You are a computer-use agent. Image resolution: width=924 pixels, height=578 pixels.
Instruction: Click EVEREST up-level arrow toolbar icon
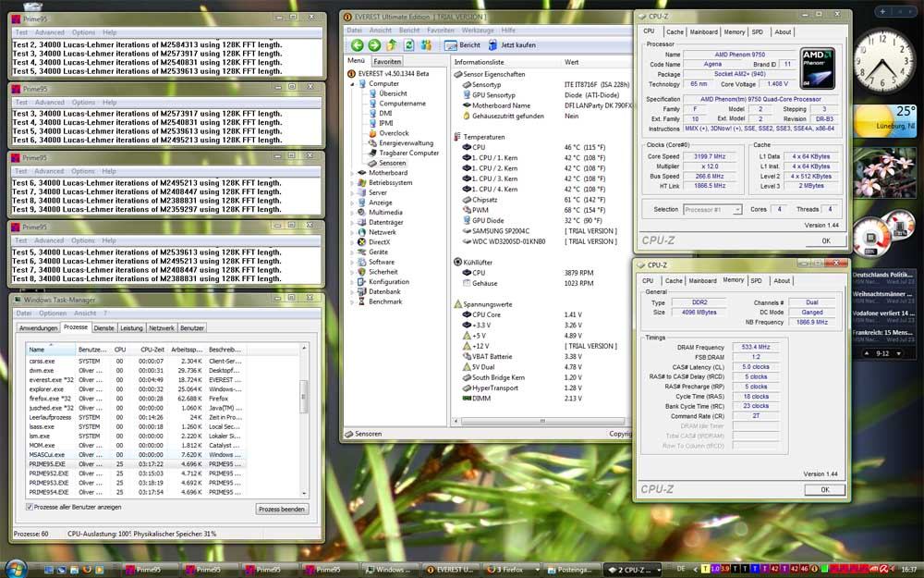tap(392, 44)
